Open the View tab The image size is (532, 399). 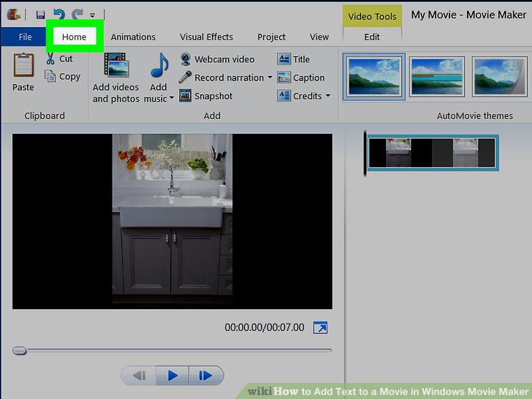[x=319, y=37]
